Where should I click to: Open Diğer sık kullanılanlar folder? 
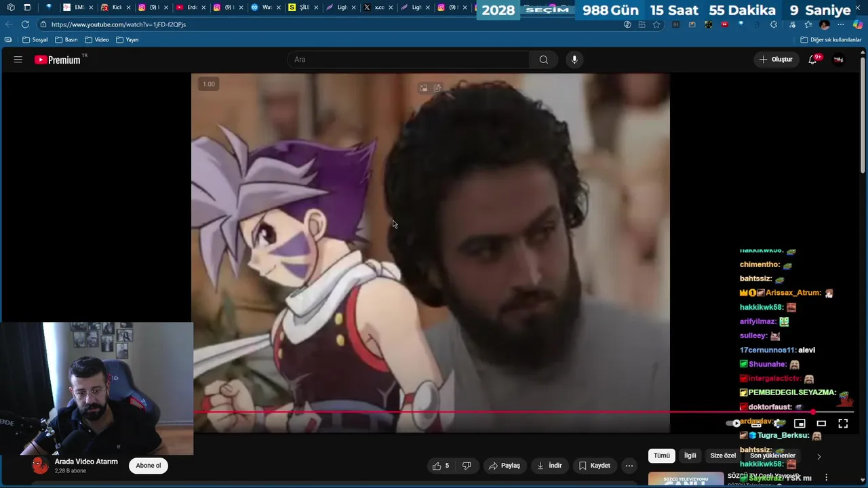831,40
